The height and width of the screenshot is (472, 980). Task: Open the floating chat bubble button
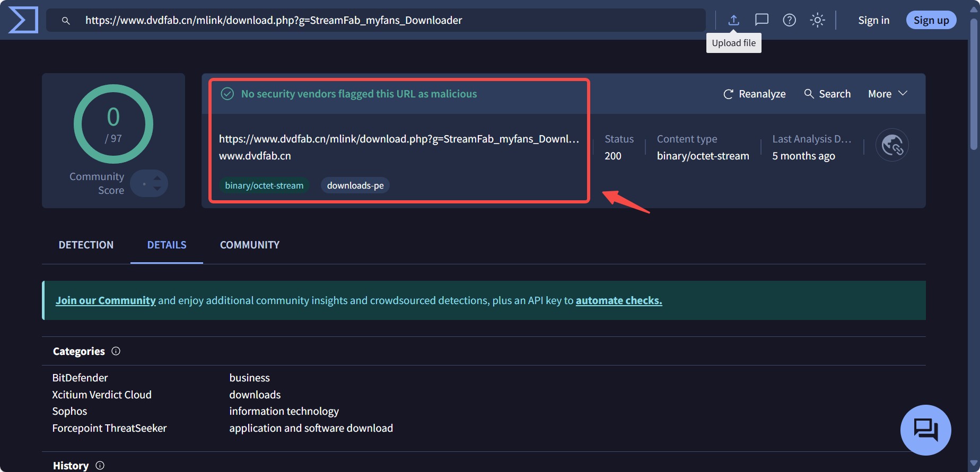coord(925,430)
